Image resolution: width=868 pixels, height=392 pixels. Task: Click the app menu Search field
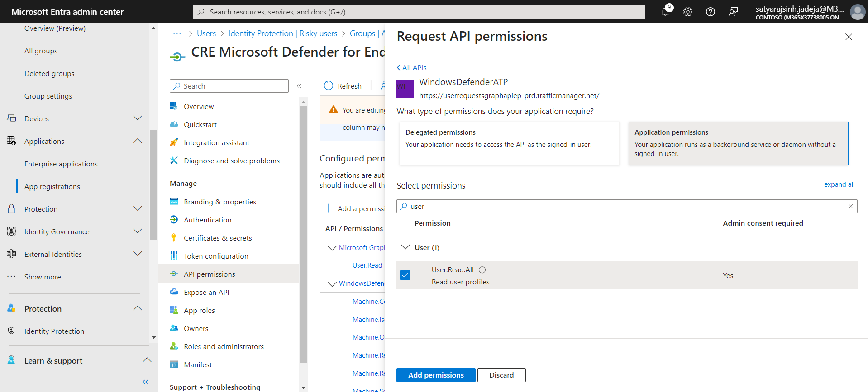pos(229,86)
